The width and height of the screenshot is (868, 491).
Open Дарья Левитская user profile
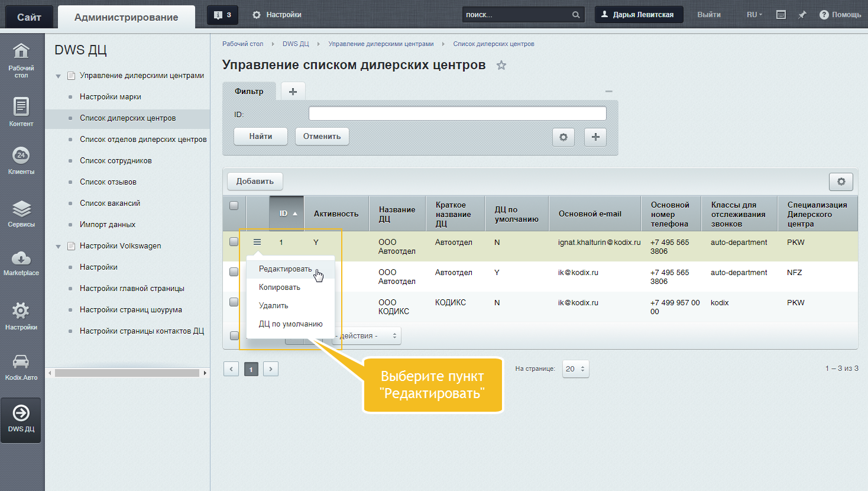point(639,15)
